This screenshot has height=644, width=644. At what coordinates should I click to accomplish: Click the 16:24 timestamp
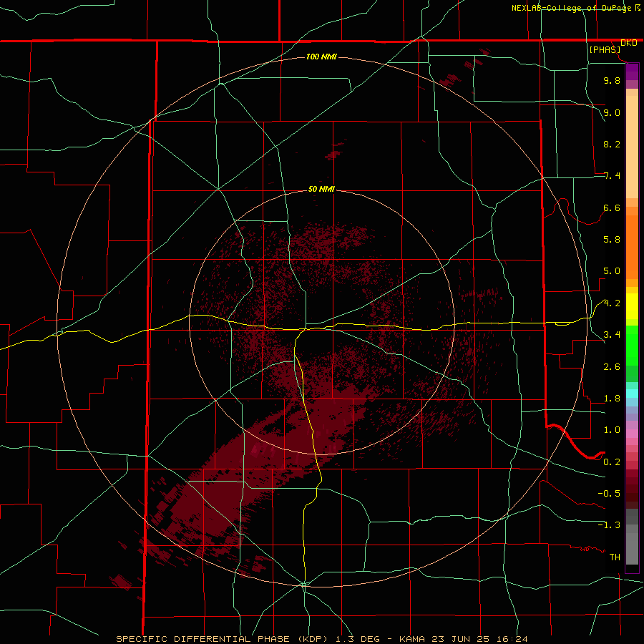pyautogui.click(x=514, y=639)
